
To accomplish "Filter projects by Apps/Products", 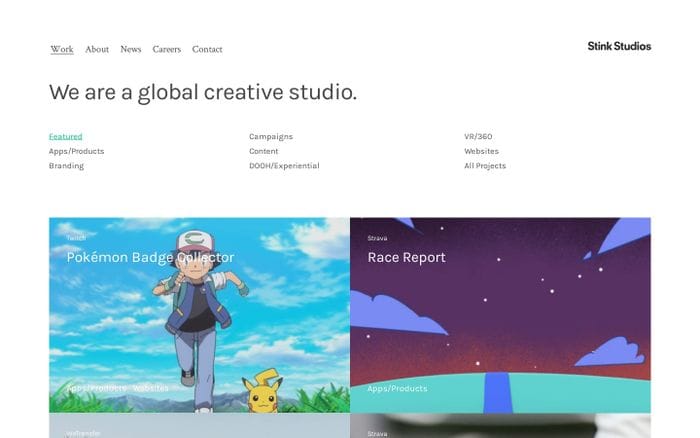I will [76, 151].
